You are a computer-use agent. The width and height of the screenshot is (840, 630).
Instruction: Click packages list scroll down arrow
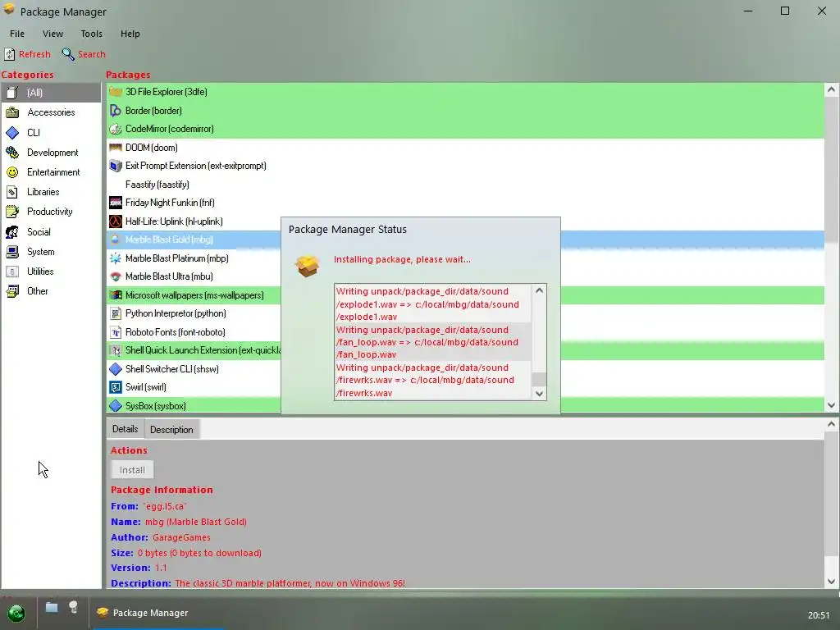832,405
